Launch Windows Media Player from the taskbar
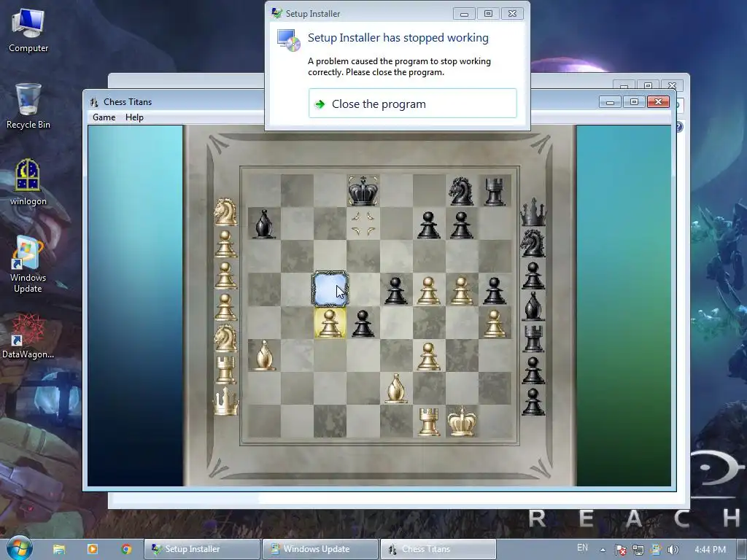747x560 pixels. click(x=93, y=549)
